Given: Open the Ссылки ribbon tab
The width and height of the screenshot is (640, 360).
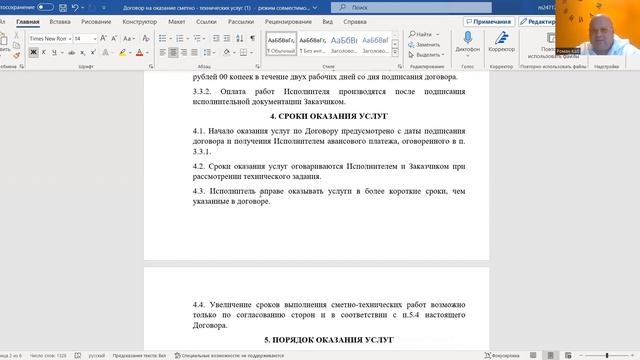Looking at the screenshot, I should click(207, 22).
